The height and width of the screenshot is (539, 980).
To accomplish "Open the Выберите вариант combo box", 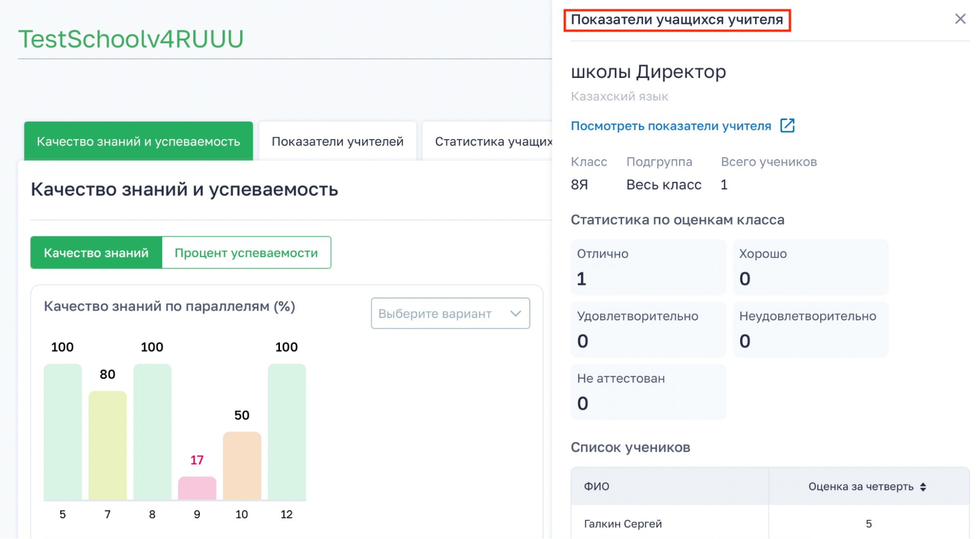I will [441, 314].
